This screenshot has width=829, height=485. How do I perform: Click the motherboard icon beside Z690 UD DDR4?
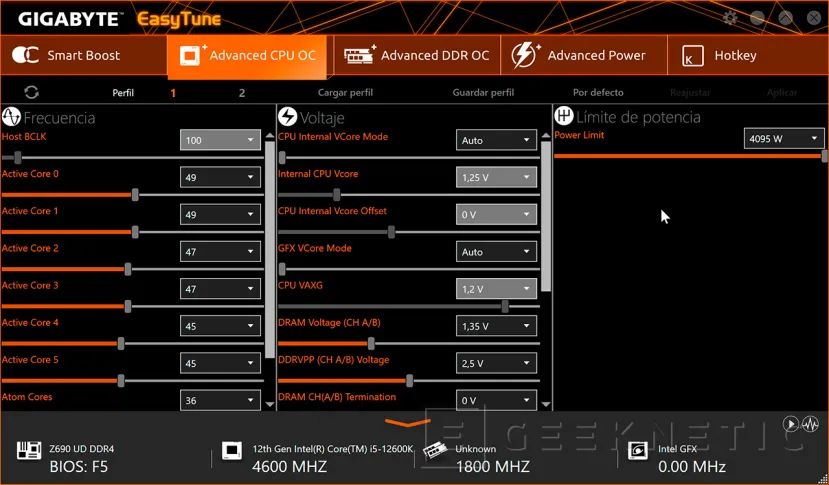29,451
